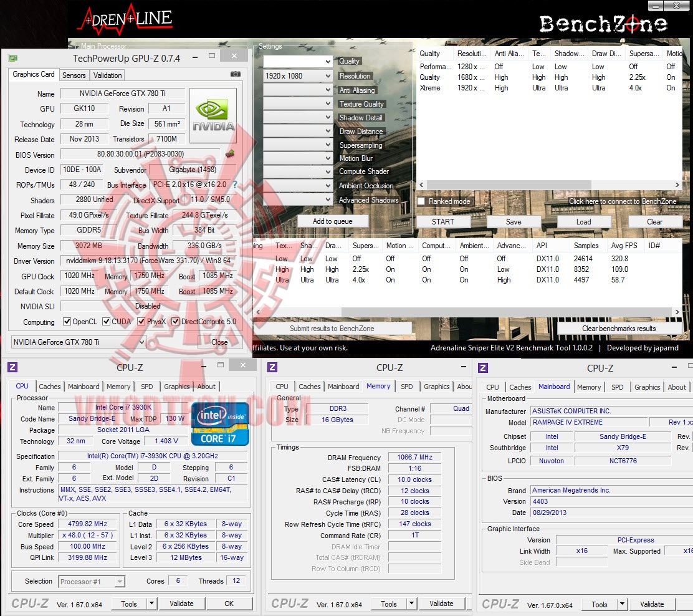This screenshot has width=693, height=616.
Task: Open the Advanced Shadows dropdown
Action: pyautogui.click(x=297, y=200)
